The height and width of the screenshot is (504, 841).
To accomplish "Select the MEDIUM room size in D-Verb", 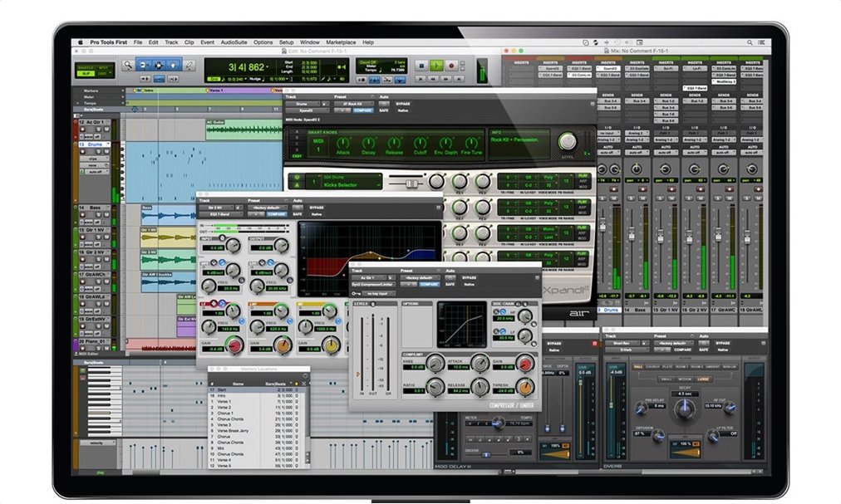I will pos(685,379).
